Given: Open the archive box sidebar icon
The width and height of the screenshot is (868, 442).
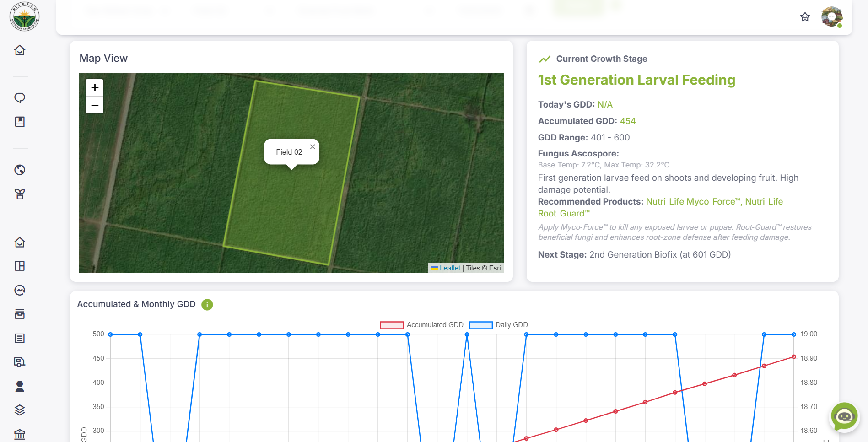Looking at the screenshot, I should [x=20, y=314].
